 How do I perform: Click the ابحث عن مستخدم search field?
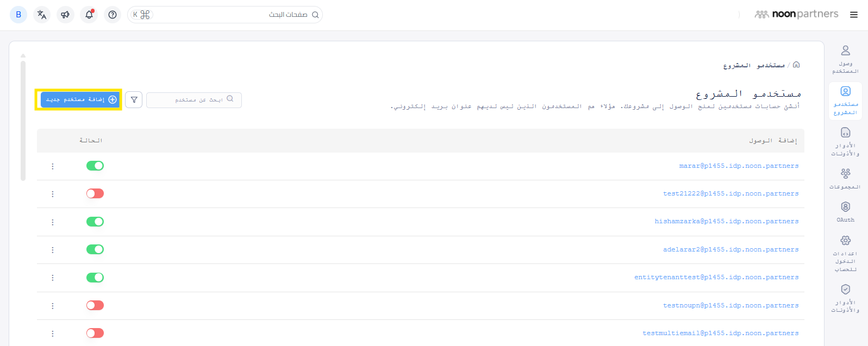193,100
